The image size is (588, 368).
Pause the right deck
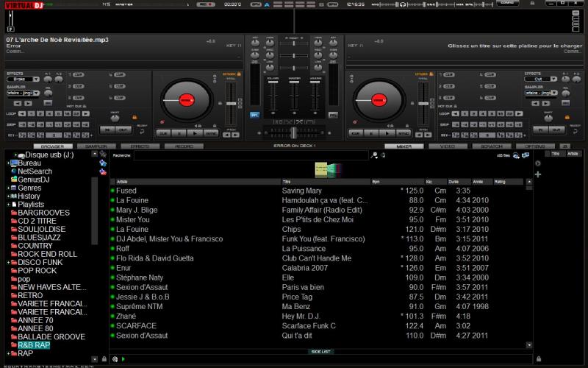tap(371, 133)
